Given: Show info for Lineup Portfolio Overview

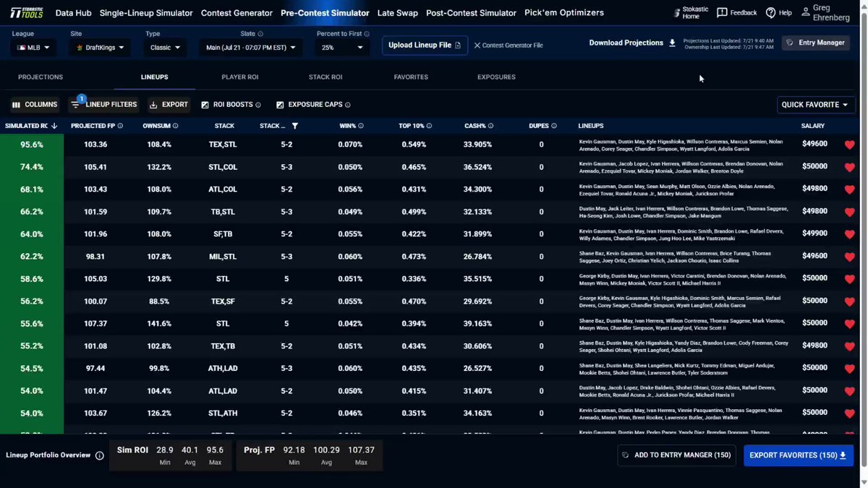Looking at the screenshot, I should [x=100, y=455].
